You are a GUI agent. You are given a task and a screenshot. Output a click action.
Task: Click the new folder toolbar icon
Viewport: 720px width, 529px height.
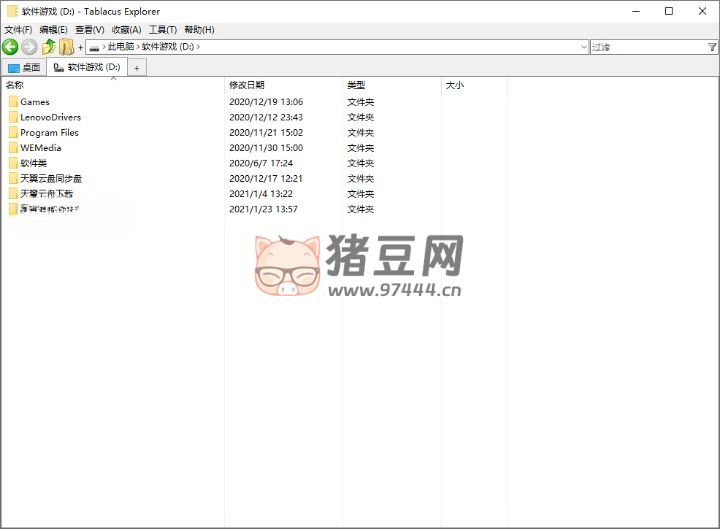click(x=67, y=47)
